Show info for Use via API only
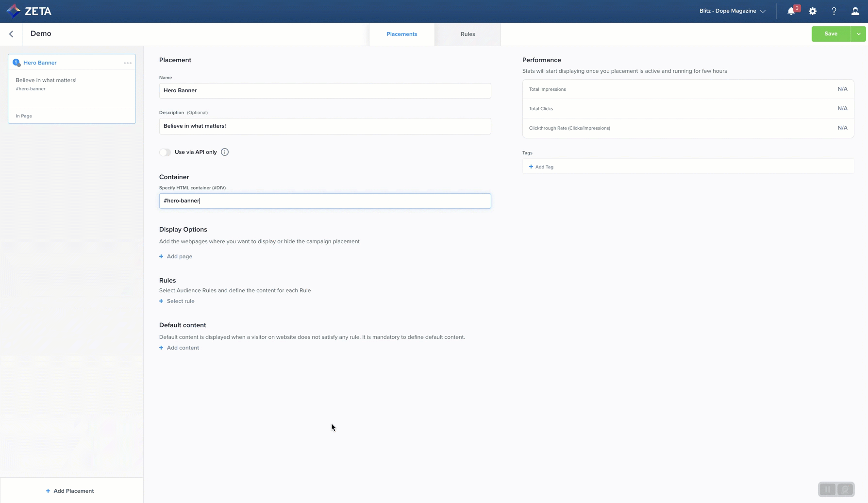The width and height of the screenshot is (868, 503). click(225, 152)
